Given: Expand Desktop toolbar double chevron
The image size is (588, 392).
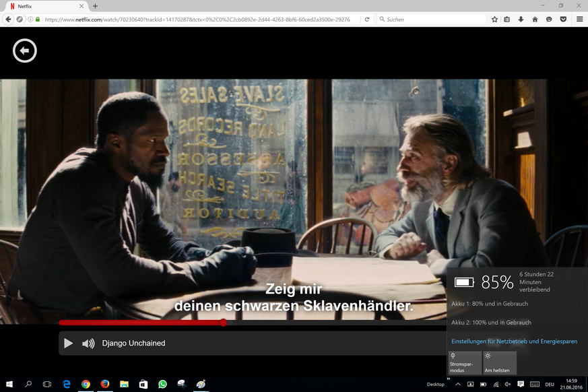Looking at the screenshot, I should click(x=448, y=379).
